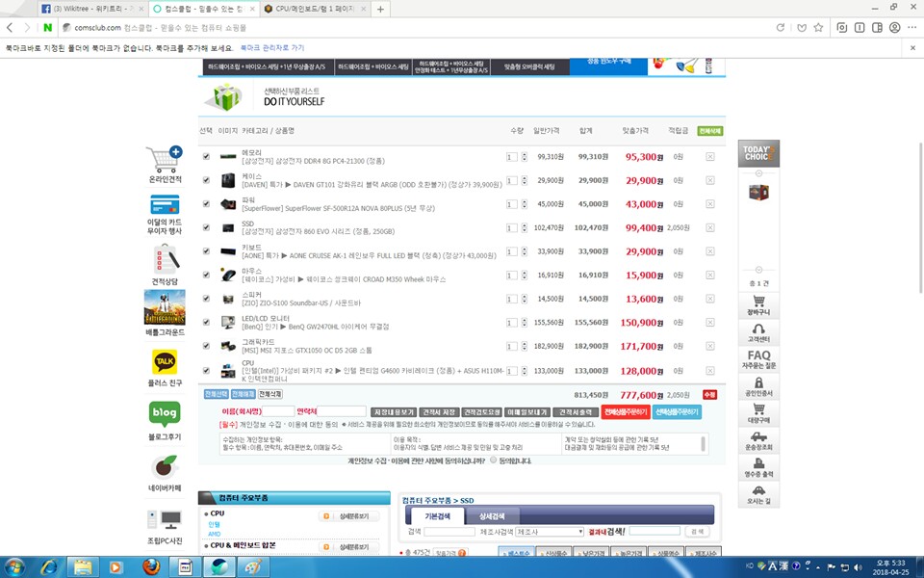Adjust quantity stepper for 메모리 row

click(x=525, y=157)
